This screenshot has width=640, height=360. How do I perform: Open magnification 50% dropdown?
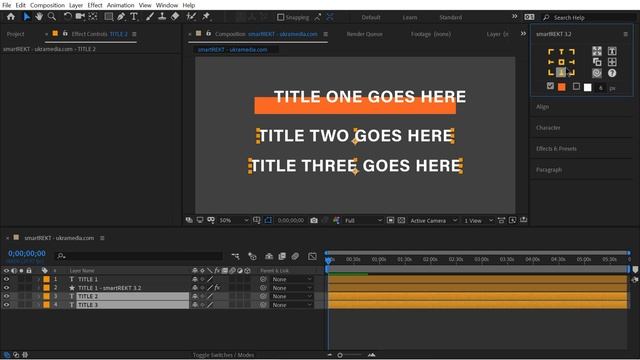(233, 220)
